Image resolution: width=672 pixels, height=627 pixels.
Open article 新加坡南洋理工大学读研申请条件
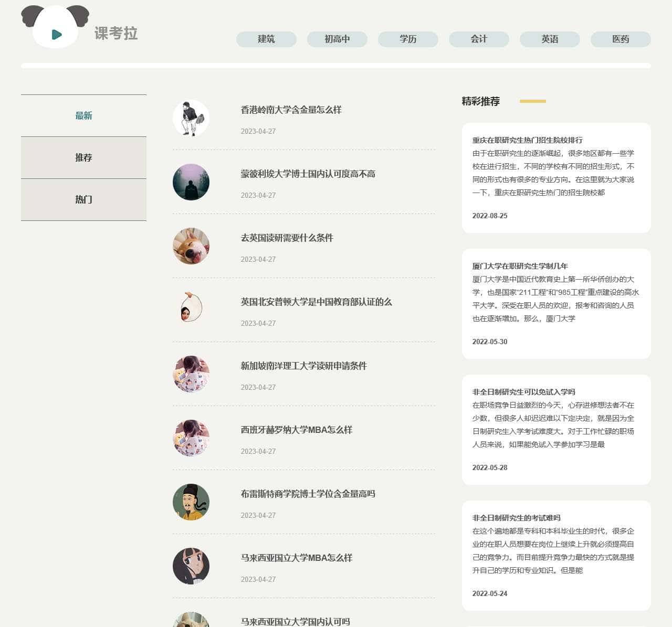point(303,366)
